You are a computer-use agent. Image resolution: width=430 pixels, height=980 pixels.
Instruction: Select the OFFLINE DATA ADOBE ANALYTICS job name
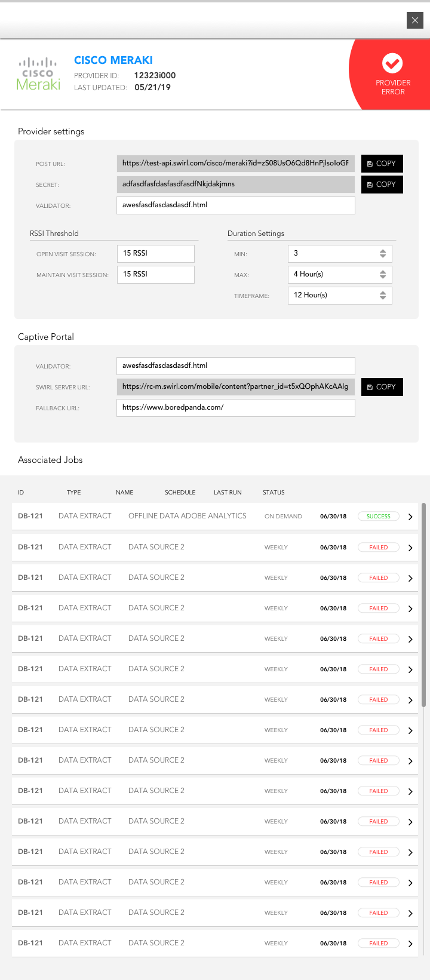[x=188, y=516]
